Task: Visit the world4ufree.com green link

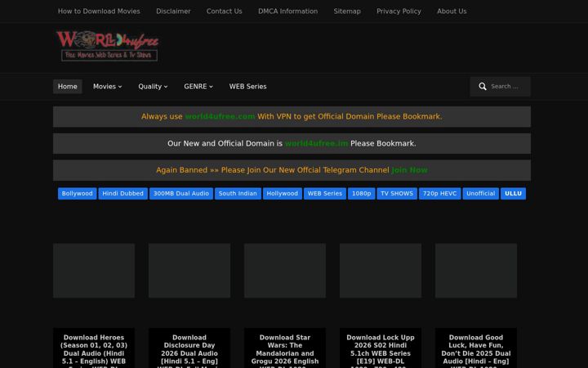Action: point(220,116)
